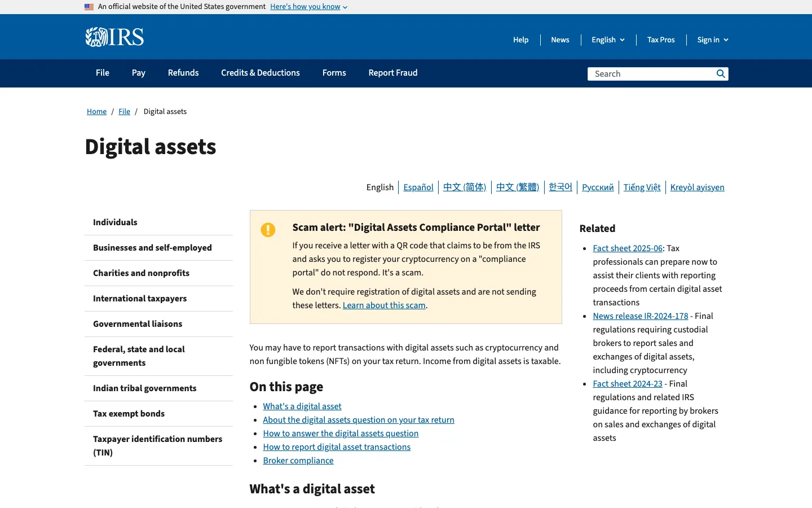Open the English language dropdown
Viewport: 812px width, 508px height.
608,40
